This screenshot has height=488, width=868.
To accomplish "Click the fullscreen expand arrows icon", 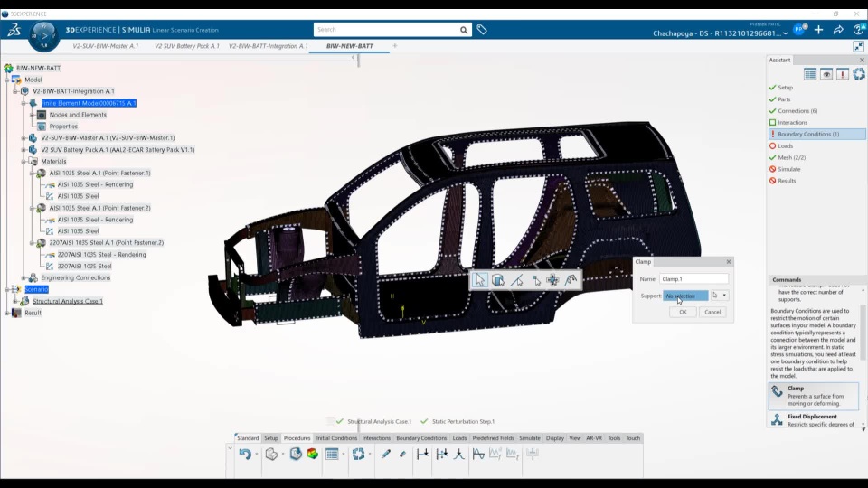I will (x=858, y=46).
